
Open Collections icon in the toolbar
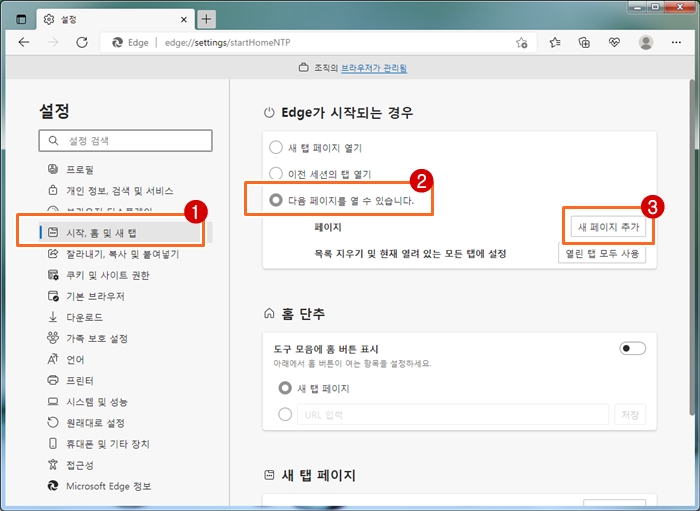(x=584, y=42)
